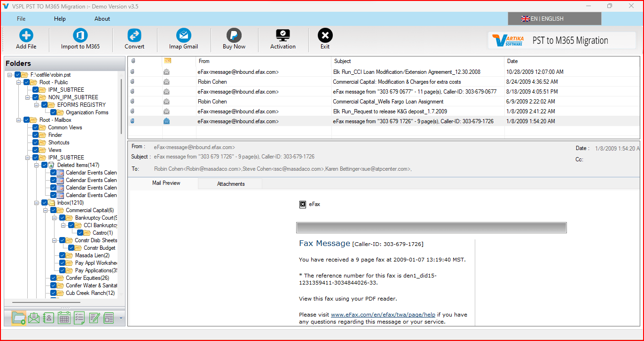Sort emails by the From column header
Image resolution: width=644 pixels, height=341 pixels.
pos(263,61)
